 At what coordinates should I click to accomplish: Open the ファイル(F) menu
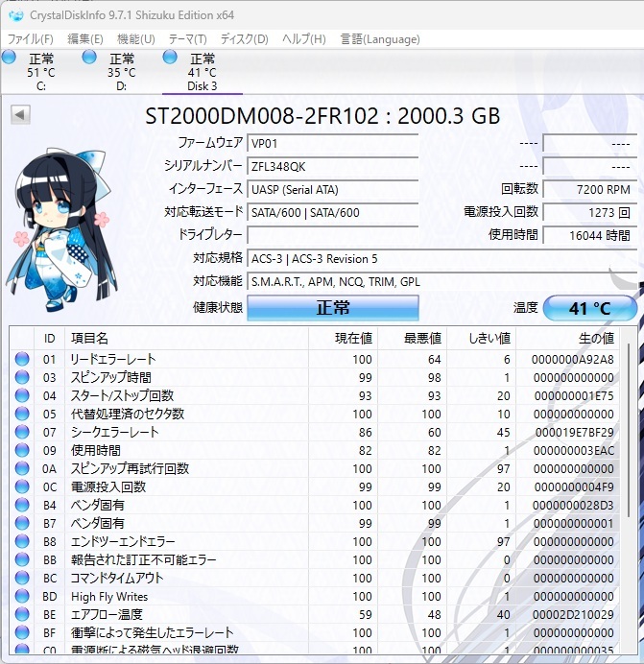[31, 39]
